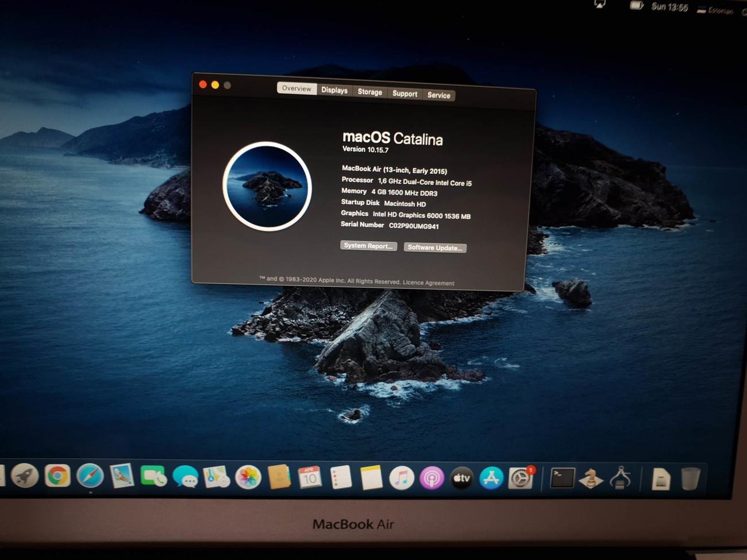Open the Contacts address book
747x560 pixels.
279,477
